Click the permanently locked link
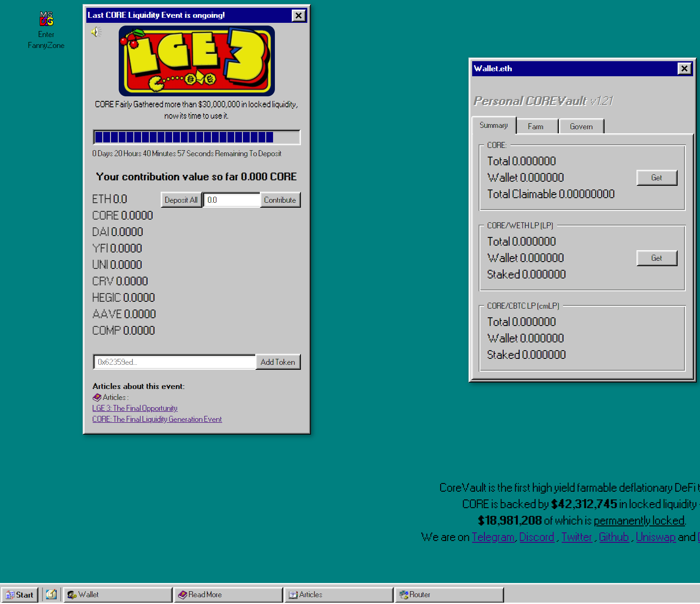 click(639, 520)
